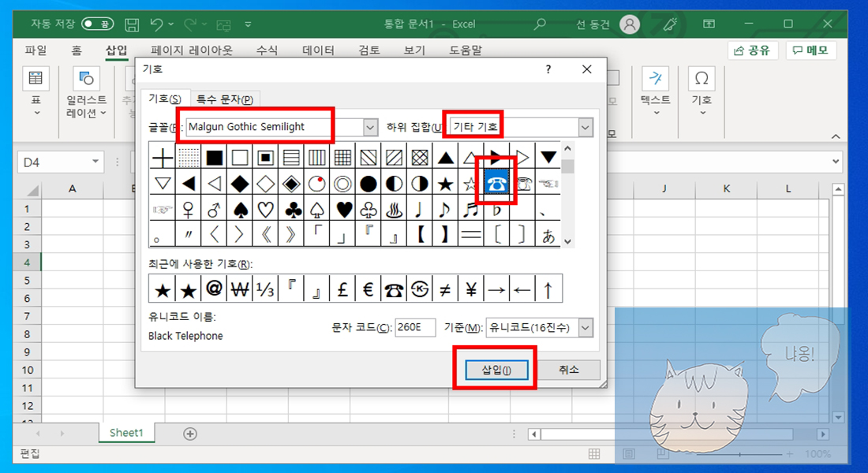Open the search magnifier in title bar
This screenshot has width=868, height=473.
click(540, 24)
